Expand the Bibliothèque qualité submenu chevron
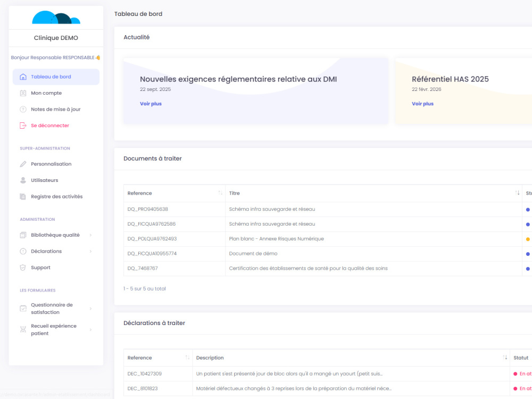The height and width of the screenshot is (399, 532). click(90, 235)
